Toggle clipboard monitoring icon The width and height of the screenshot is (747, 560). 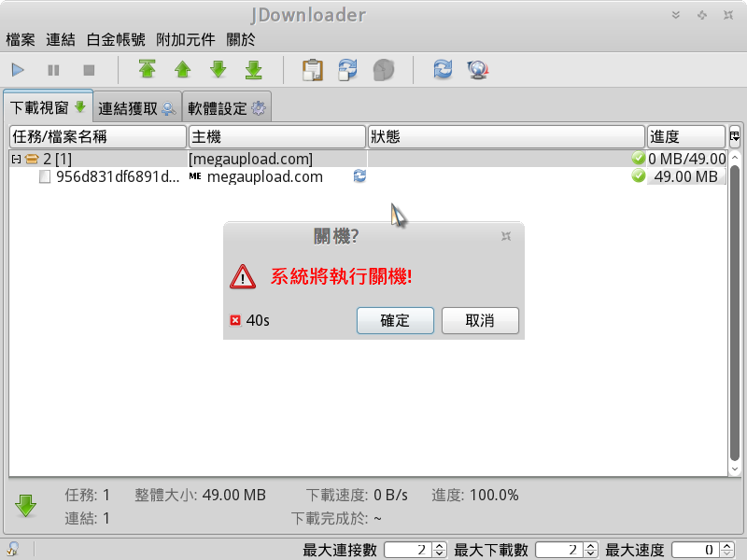click(313, 69)
